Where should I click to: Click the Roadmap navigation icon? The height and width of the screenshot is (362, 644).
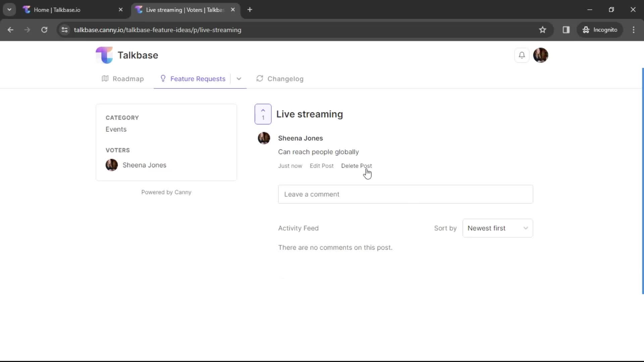click(x=105, y=79)
